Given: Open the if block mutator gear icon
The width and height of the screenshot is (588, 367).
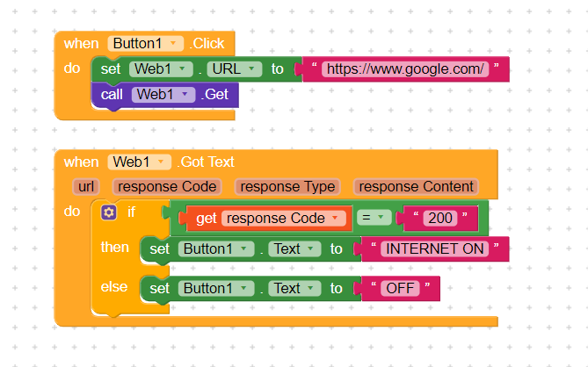Looking at the screenshot, I should tap(109, 212).
